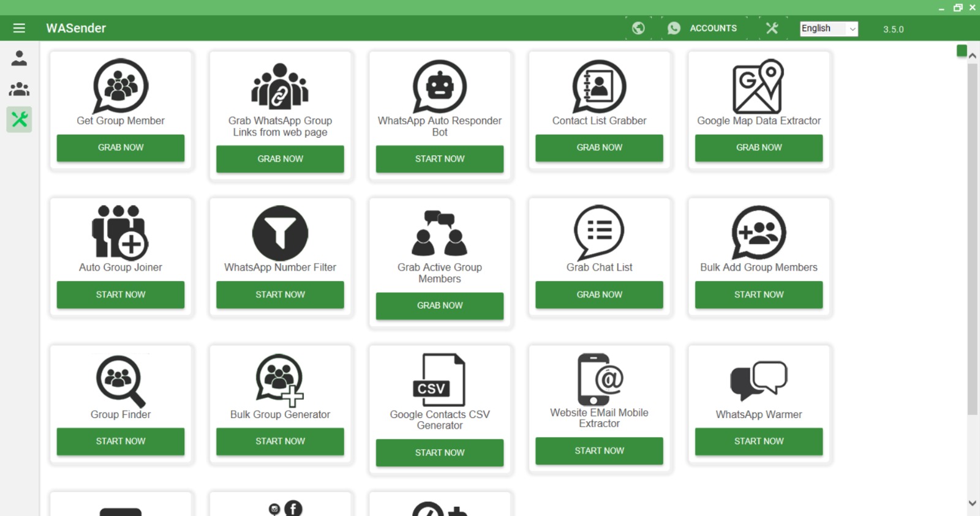Click the Website EMail Mobile Extractor icon
Screen dimensions: 980x516
pyautogui.click(x=600, y=379)
